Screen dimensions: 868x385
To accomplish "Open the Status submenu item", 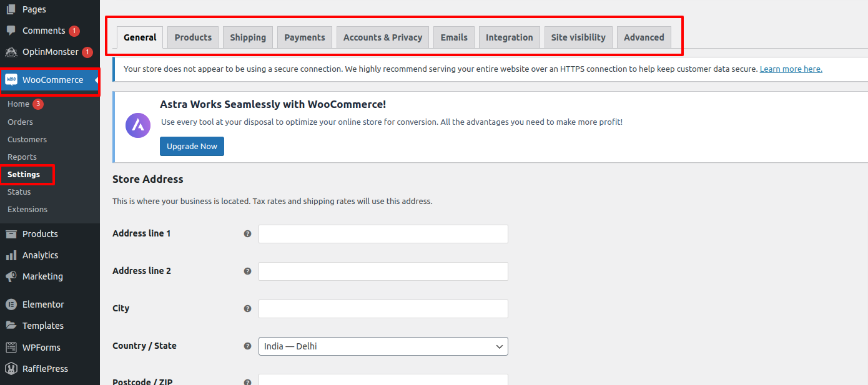I will click(19, 192).
